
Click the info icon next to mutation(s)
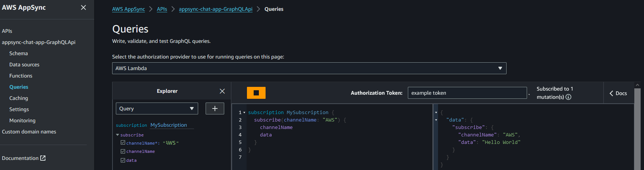568,97
